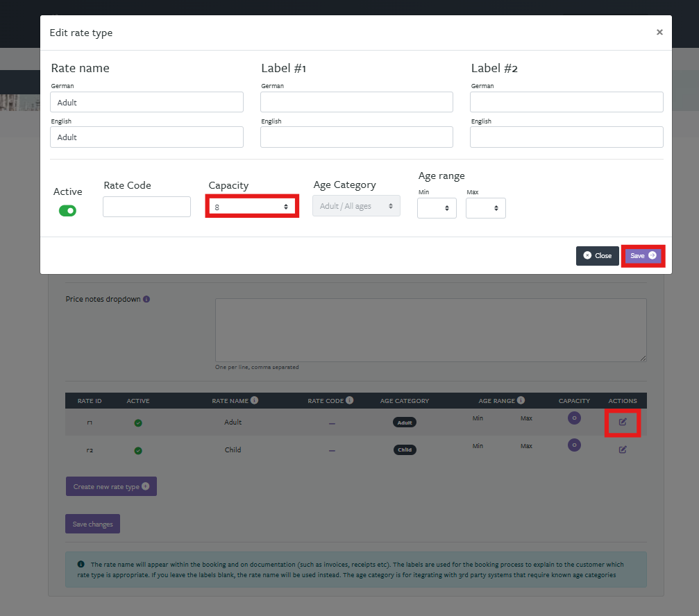Click the active checkmark for Child rate
699x616 pixels.
point(138,450)
